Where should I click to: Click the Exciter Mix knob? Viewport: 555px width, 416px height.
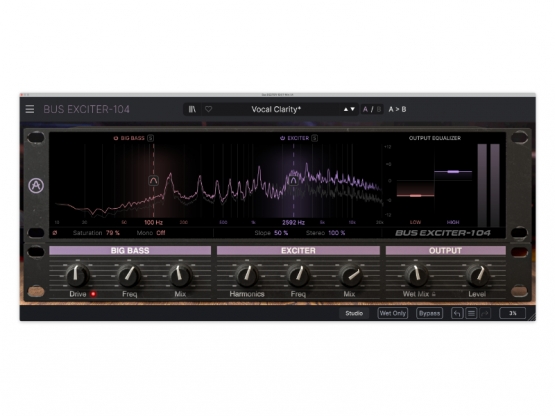point(350,275)
